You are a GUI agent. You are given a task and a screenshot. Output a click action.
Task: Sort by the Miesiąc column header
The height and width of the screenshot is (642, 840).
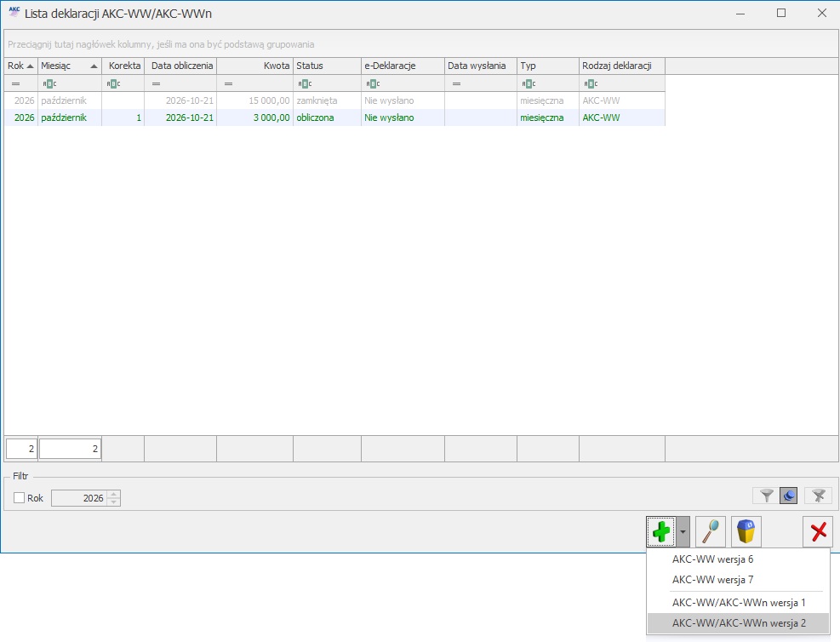(x=70, y=66)
